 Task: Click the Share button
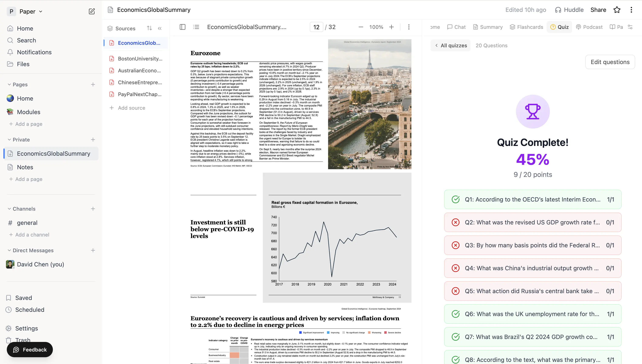click(x=598, y=10)
